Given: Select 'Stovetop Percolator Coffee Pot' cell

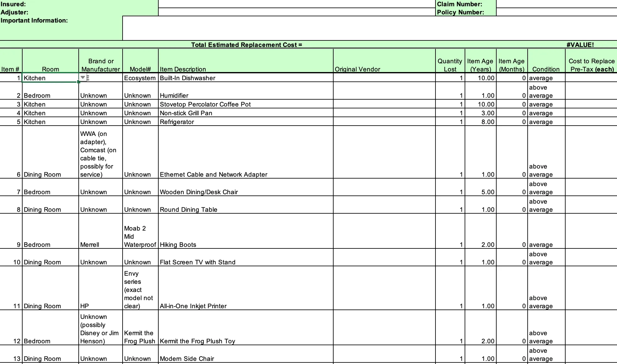Looking at the screenshot, I should [x=246, y=104].
